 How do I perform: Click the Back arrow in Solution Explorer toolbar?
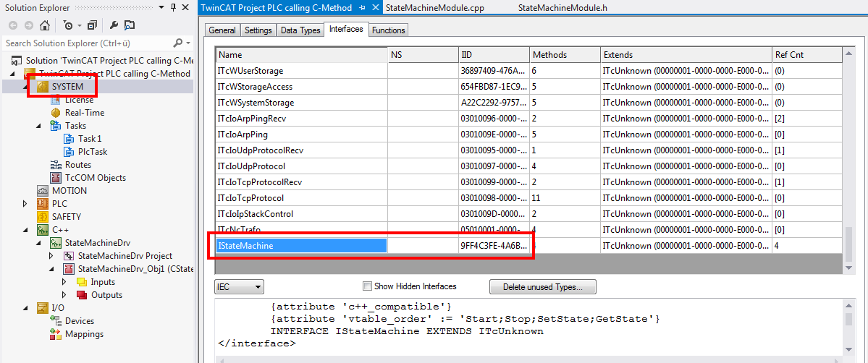13,25
